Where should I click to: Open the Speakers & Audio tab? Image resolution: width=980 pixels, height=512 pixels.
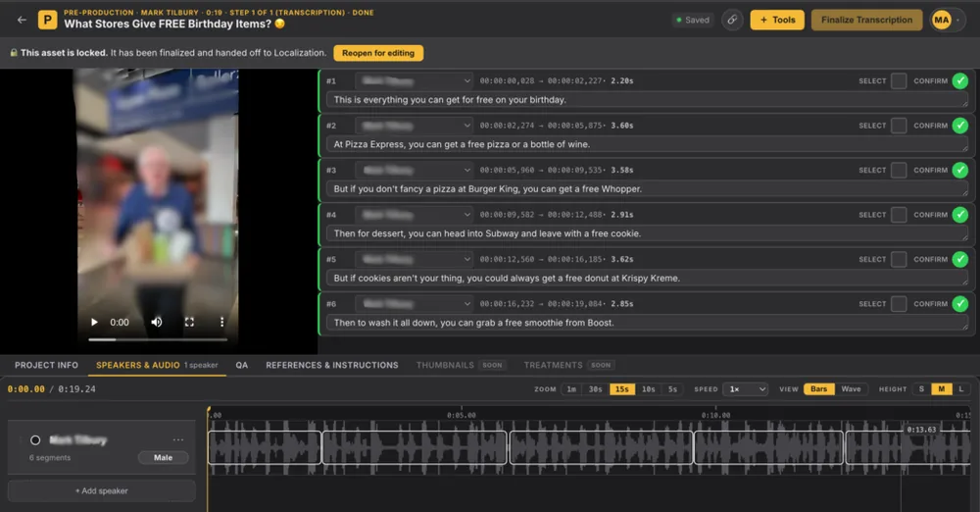click(157, 365)
